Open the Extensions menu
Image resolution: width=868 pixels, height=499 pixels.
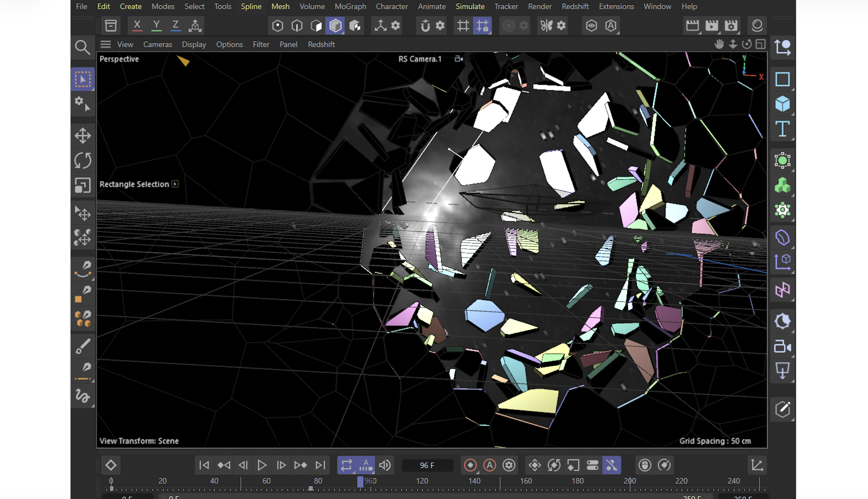(x=616, y=6)
